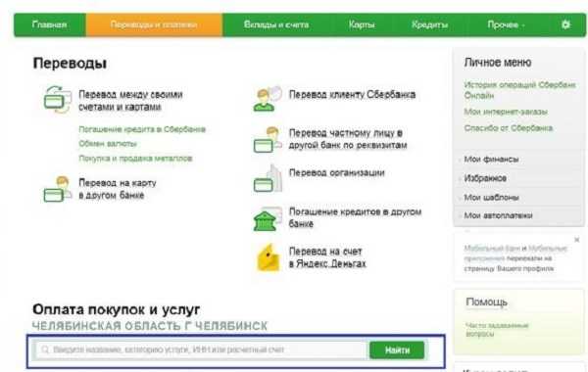Image resolution: width=588 pixels, height=372 pixels.
Task: Expand the Избранное section
Action: pyautogui.click(x=485, y=178)
